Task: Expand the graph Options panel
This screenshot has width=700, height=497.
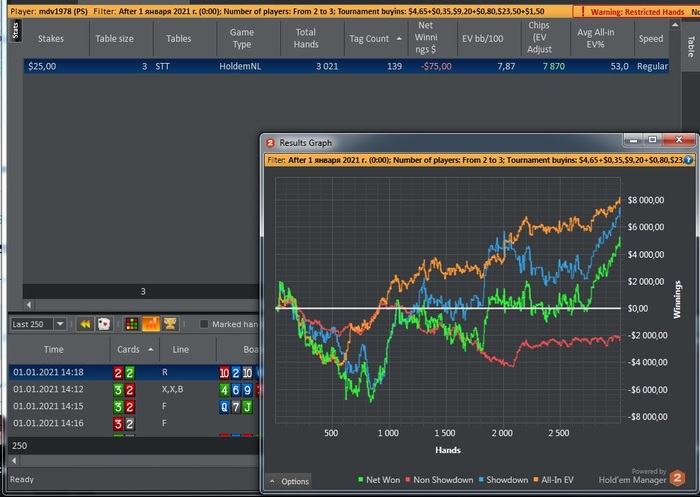Action: [289, 481]
